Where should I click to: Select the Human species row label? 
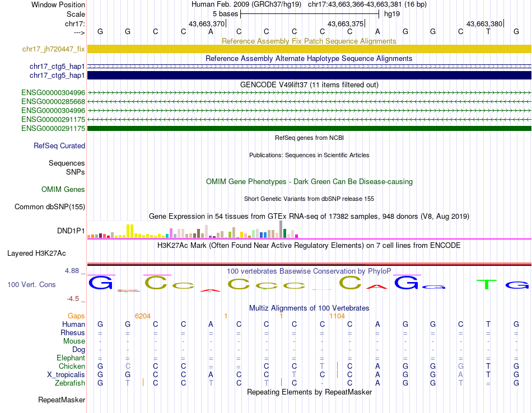click(73, 325)
